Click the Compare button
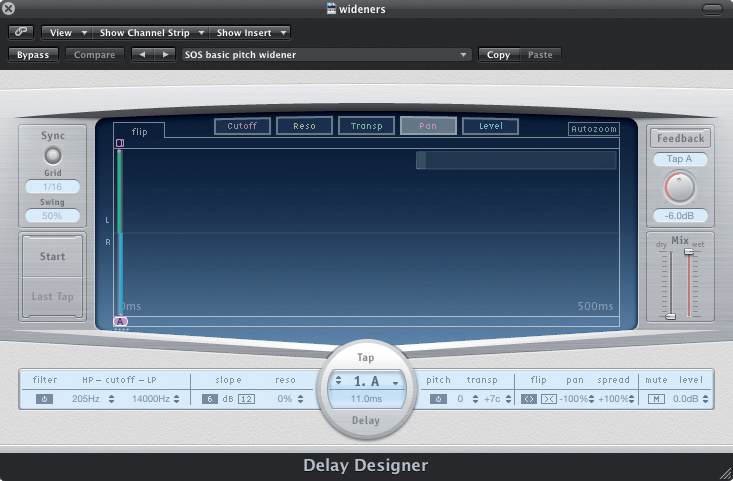Viewport: 733px width, 481px height. pyautogui.click(x=94, y=55)
